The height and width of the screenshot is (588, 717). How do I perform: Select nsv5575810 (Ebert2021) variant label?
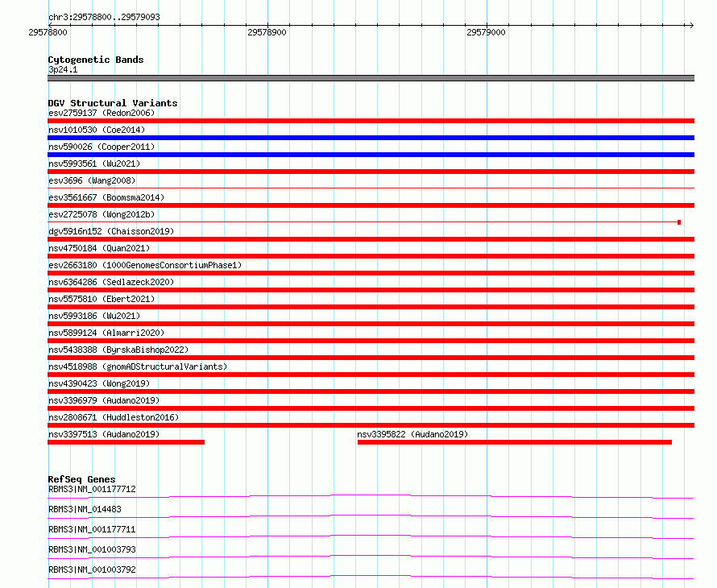pyautogui.click(x=102, y=299)
